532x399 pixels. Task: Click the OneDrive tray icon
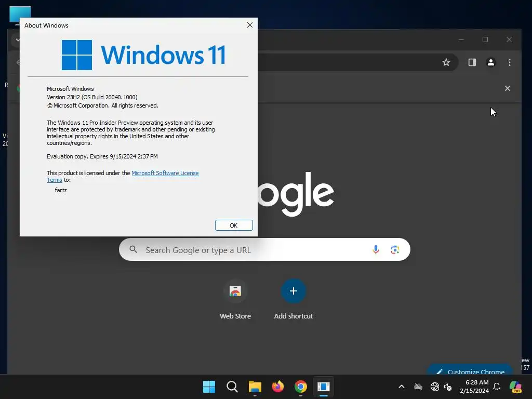(418, 387)
